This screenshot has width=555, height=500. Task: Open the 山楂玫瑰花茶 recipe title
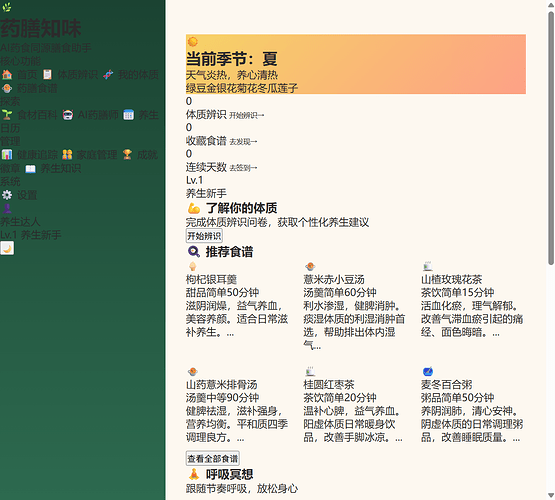451,280
